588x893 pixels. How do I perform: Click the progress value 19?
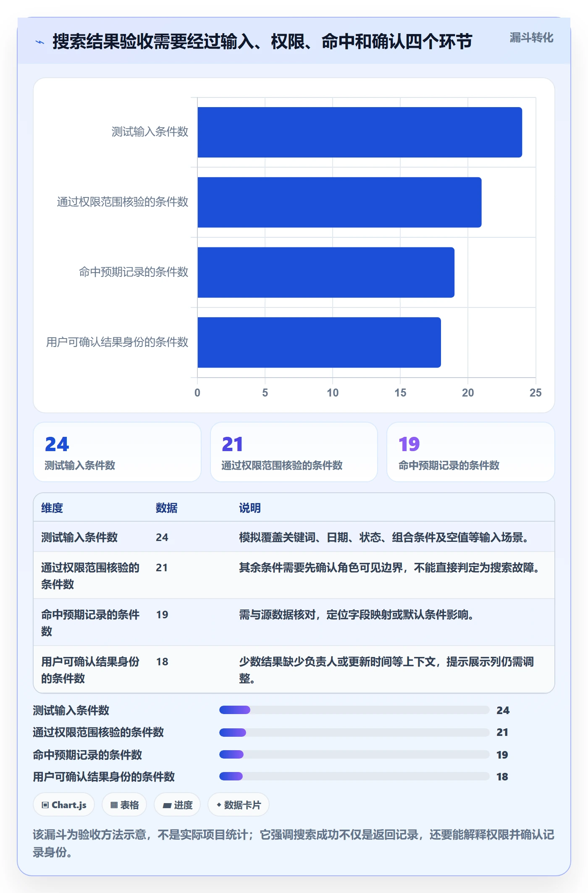click(502, 755)
